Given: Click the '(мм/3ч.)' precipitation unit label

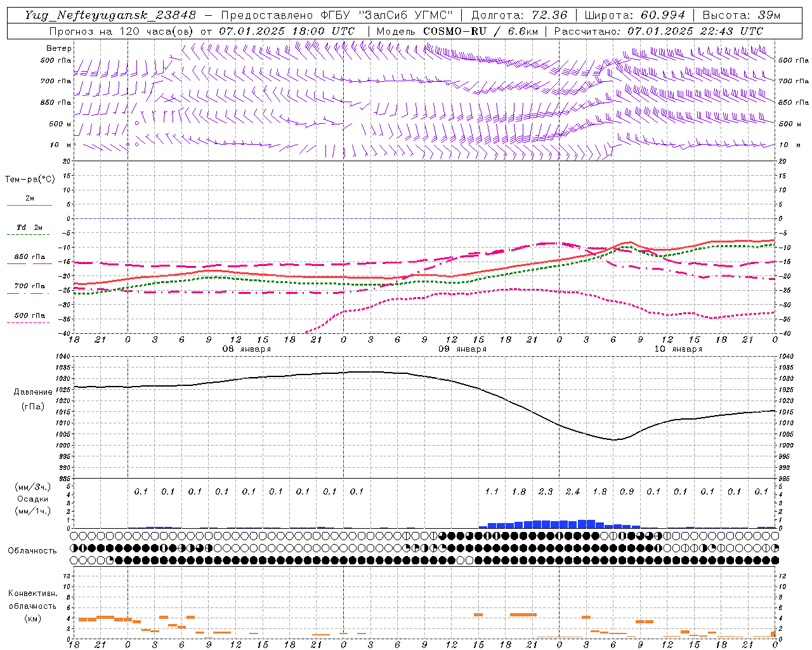Looking at the screenshot, I should 32,487.
